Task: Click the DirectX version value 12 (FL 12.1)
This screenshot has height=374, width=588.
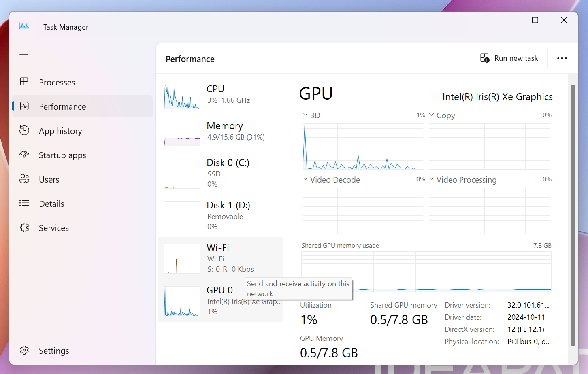Action: click(x=526, y=329)
